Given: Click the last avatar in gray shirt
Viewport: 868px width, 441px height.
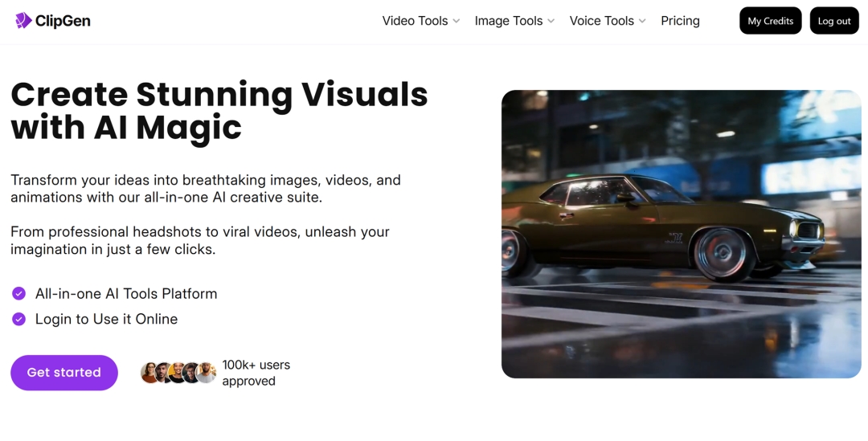Looking at the screenshot, I should coord(207,373).
